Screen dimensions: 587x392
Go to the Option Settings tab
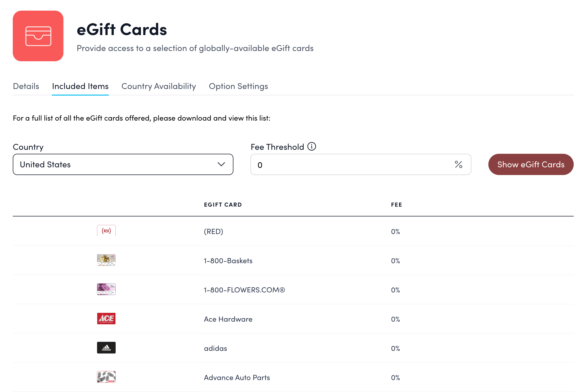coord(238,86)
